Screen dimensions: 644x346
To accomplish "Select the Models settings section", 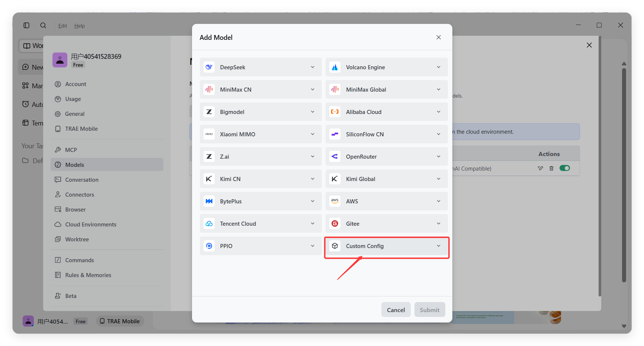I will (107, 165).
